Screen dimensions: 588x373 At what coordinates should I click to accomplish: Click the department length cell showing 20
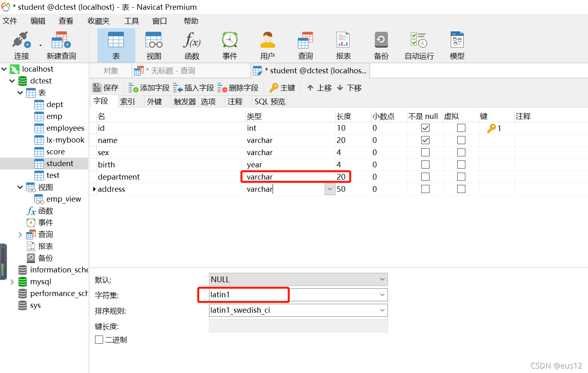click(x=353, y=177)
